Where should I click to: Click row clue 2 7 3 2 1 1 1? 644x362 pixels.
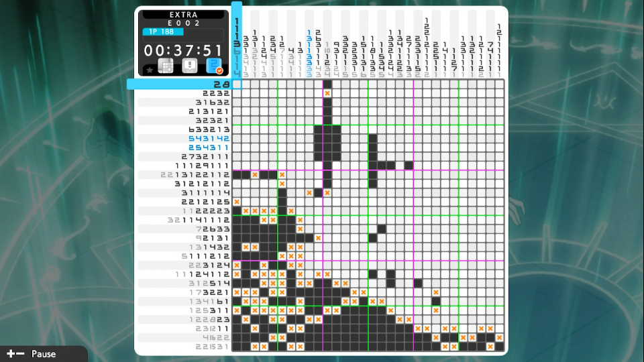(206, 156)
